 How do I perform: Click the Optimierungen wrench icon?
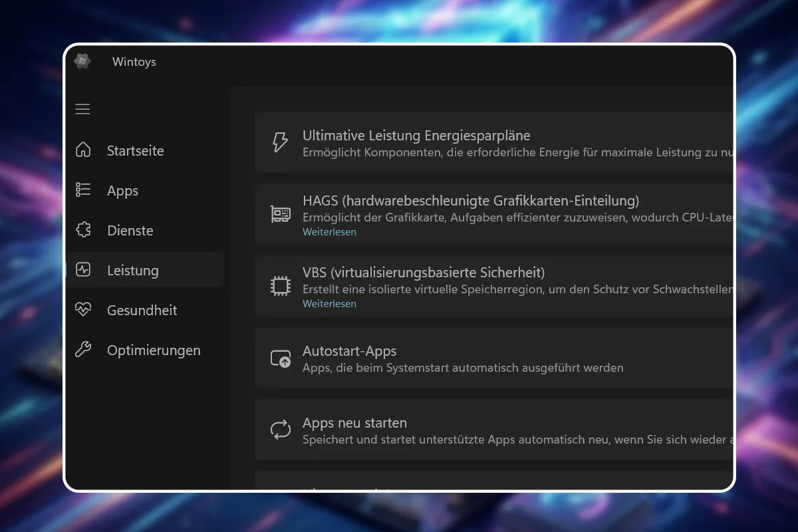coord(82,350)
